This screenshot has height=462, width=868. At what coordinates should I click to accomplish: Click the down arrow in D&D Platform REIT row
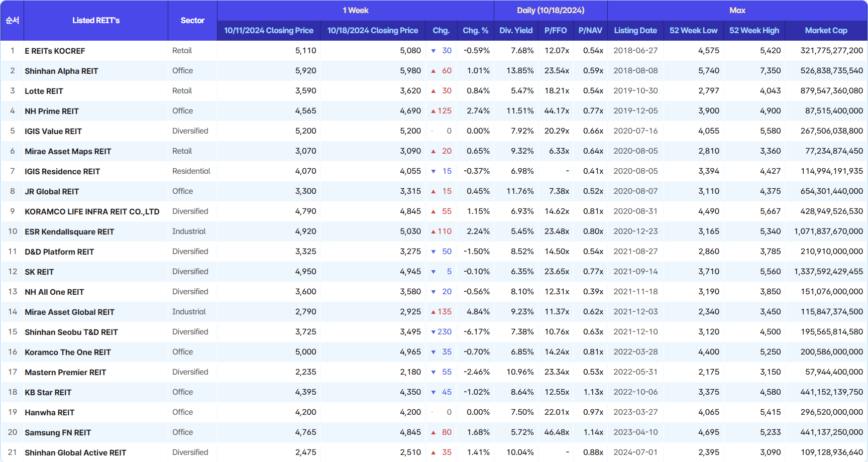click(433, 252)
